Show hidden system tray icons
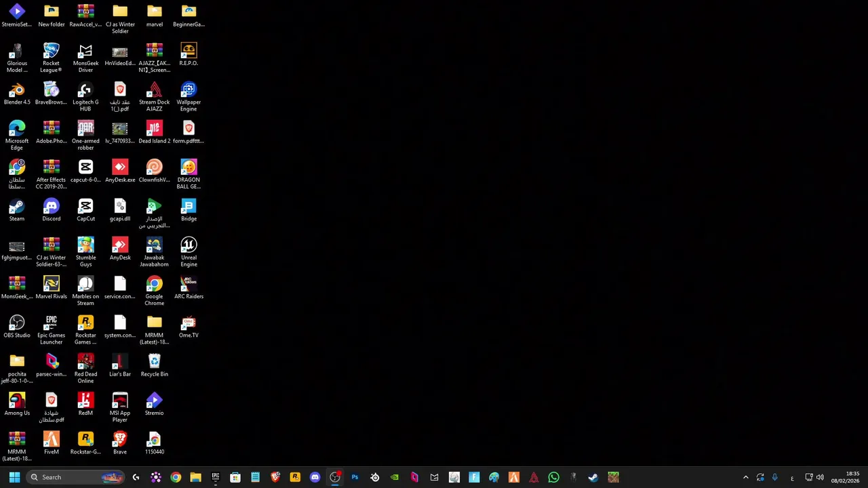Screen dimensions: 868x488 click(x=745, y=477)
